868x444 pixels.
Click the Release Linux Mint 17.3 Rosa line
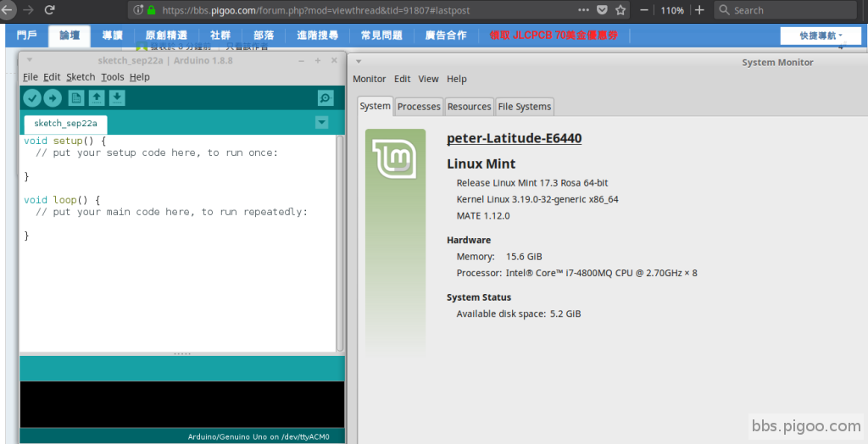pyautogui.click(x=532, y=183)
